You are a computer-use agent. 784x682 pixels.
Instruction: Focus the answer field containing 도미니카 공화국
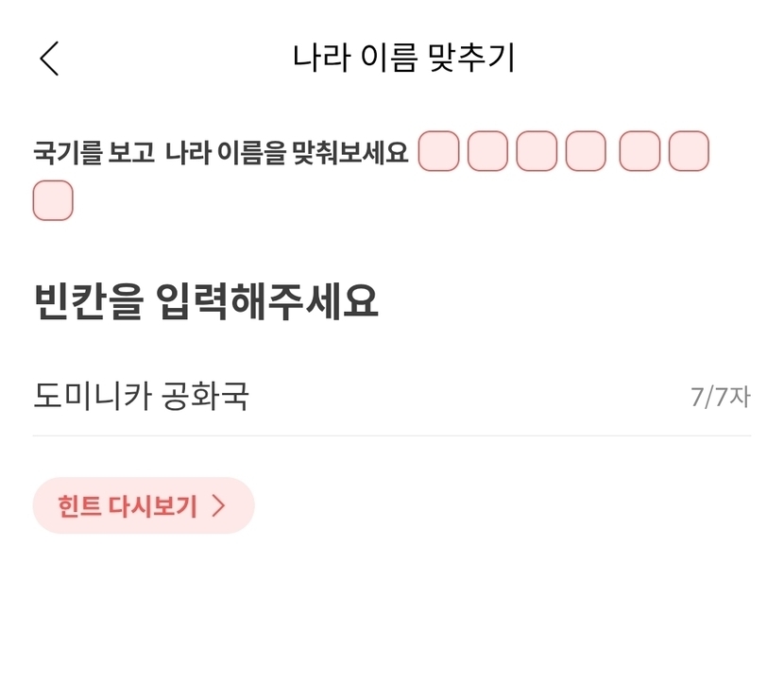coord(392,397)
